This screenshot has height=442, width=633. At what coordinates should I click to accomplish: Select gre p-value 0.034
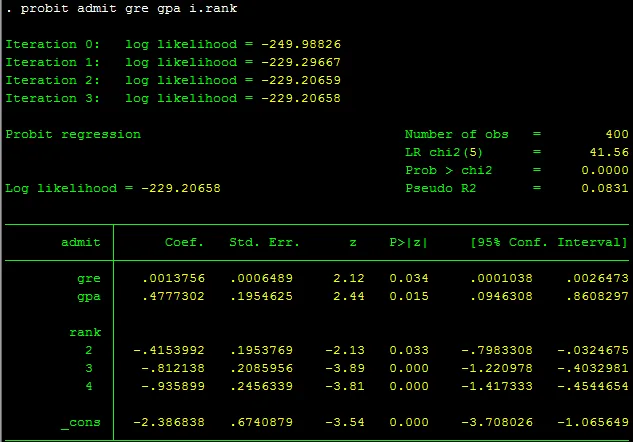coord(409,278)
